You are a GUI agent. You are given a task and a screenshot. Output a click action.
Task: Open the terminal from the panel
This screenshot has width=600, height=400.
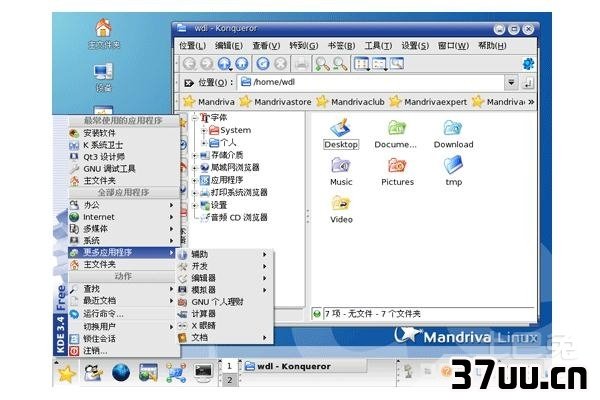pos(203,372)
